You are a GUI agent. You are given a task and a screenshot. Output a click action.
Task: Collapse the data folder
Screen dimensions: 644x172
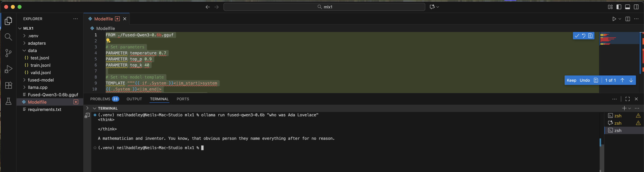coord(32,51)
